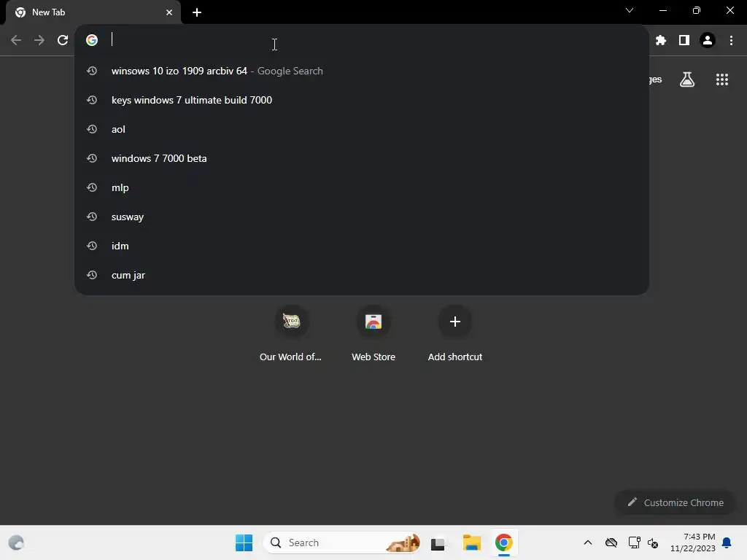Click the OneDrive cloud tray icon
Image resolution: width=747 pixels, height=560 pixels.
coord(611,542)
